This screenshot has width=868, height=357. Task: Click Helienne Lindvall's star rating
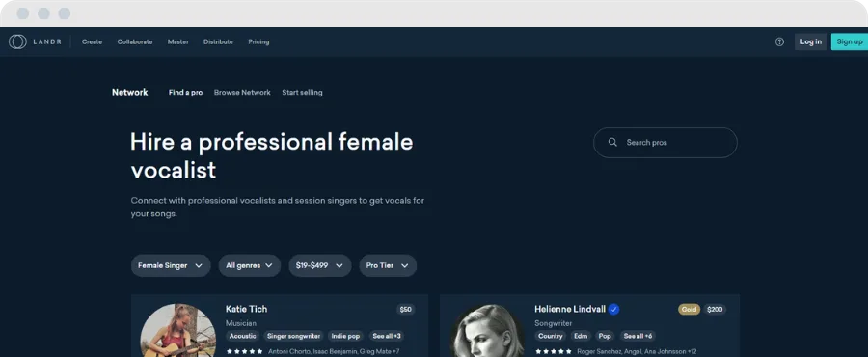click(553, 351)
